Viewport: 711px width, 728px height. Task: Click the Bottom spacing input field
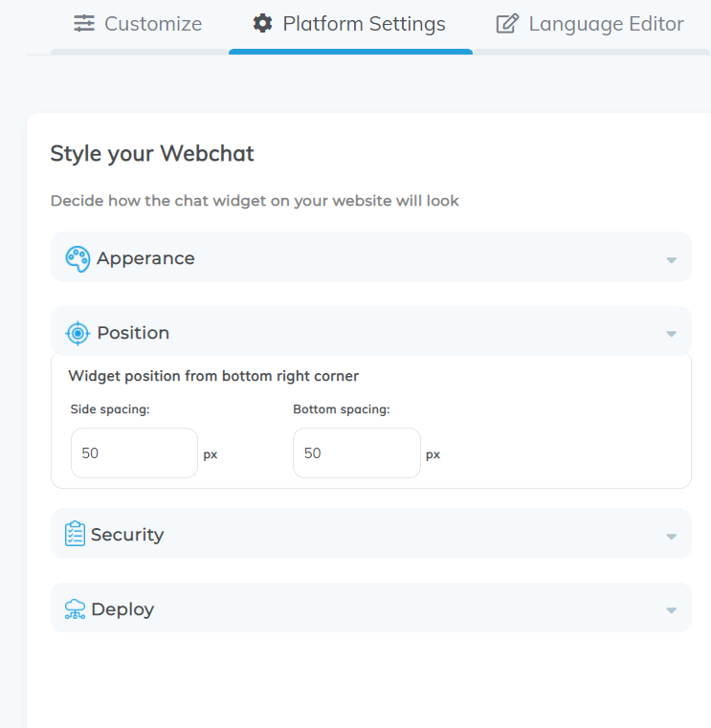(357, 453)
